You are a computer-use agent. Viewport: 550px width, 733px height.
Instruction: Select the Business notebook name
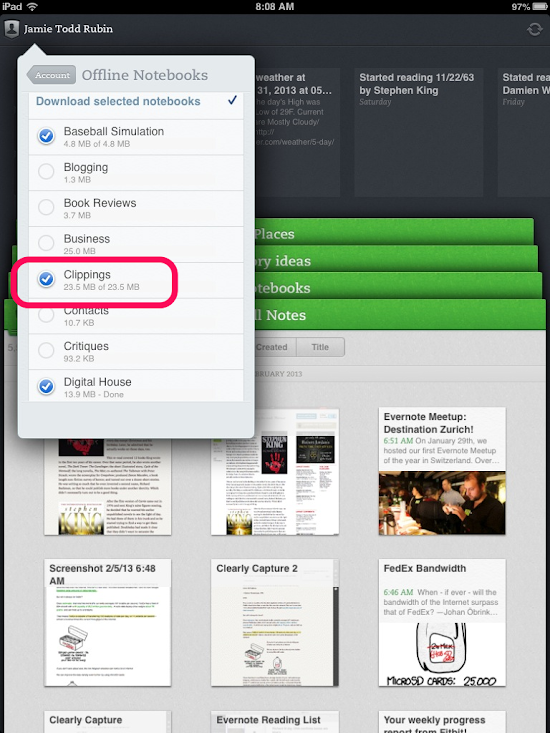tap(86, 239)
